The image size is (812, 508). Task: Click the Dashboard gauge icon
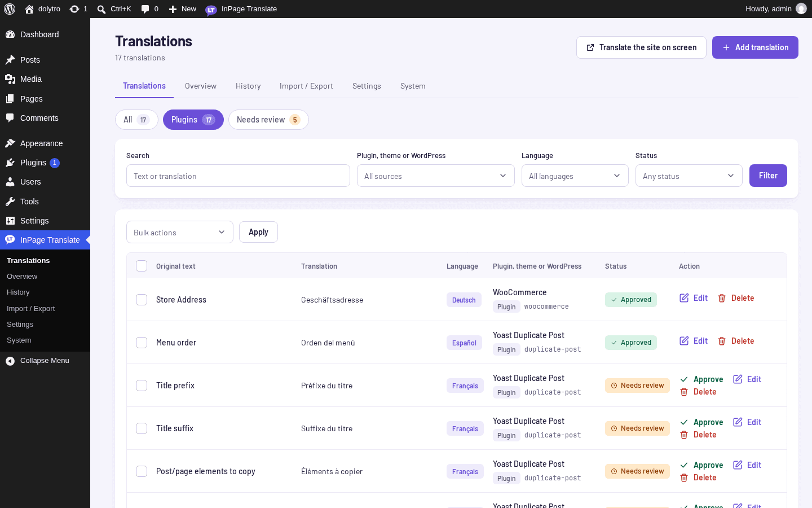10,34
